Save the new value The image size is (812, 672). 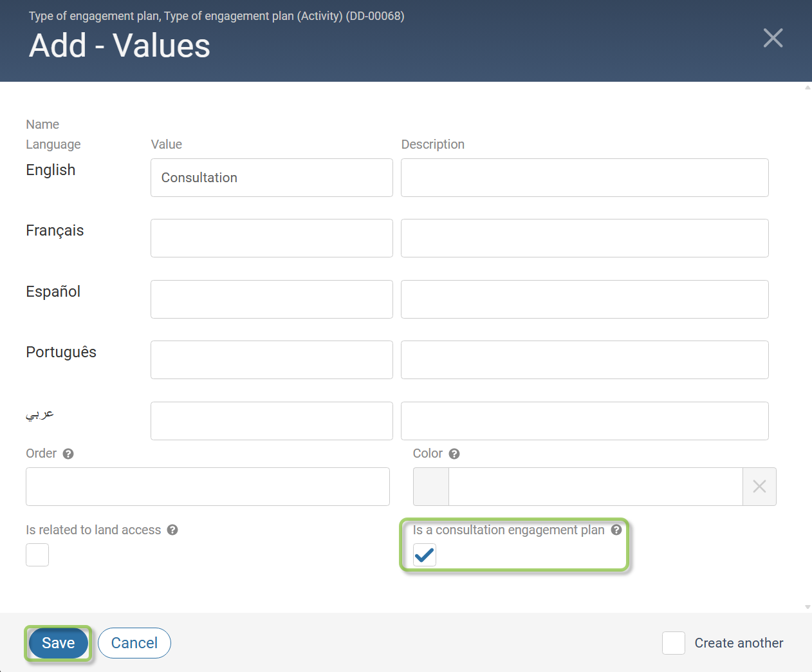click(59, 643)
